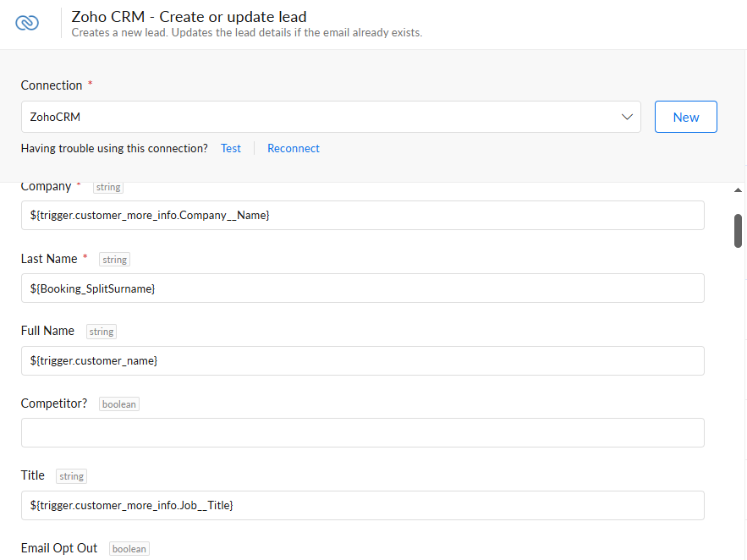Viewport: 747px width, 560px height.
Task: Click the string tag next to Full Name
Action: (102, 332)
